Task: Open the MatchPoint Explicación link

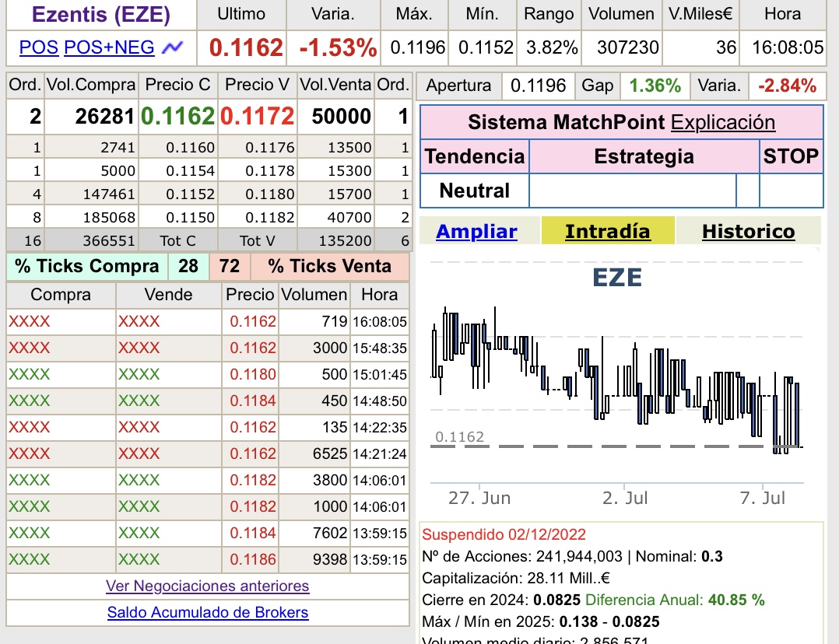Action: pyautogui.click(x=723, y=122)
